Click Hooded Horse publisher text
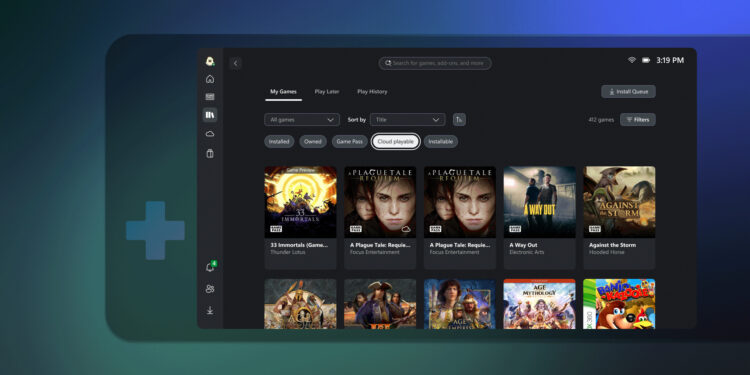Screen dimensions: 750x375 tap(607, 252)
